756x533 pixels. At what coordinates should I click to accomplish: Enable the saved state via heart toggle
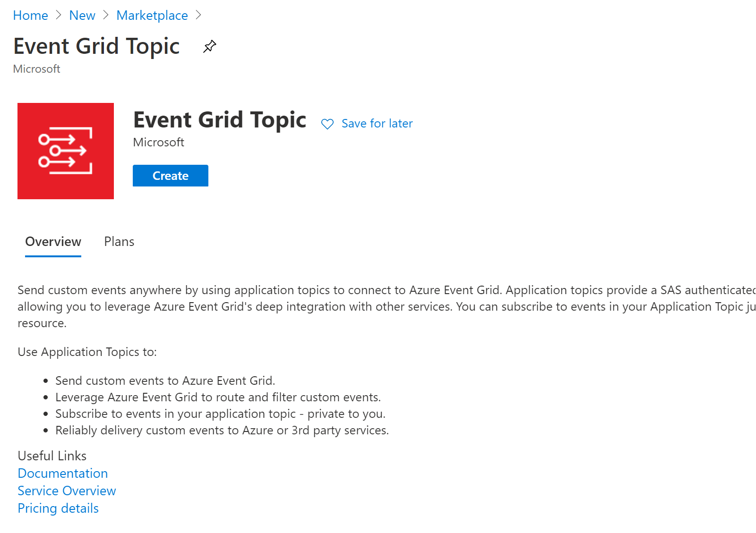point(328,124)
